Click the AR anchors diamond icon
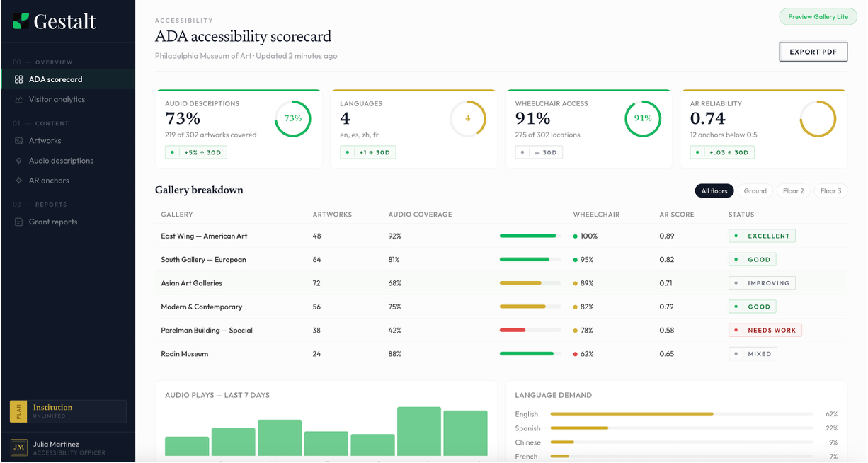 pos(18,180)
